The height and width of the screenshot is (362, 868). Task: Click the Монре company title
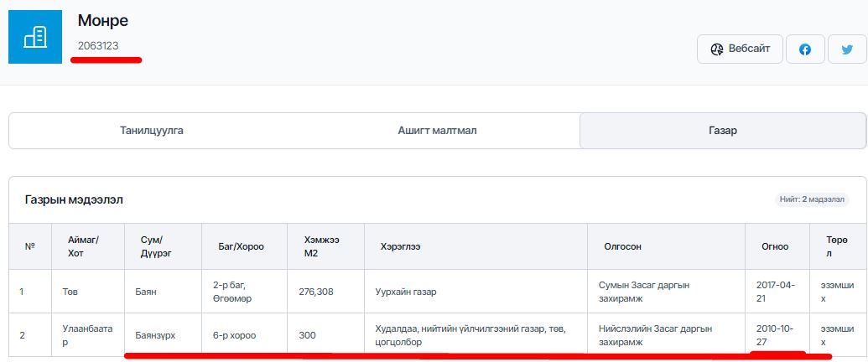click(x=103, y=20)
